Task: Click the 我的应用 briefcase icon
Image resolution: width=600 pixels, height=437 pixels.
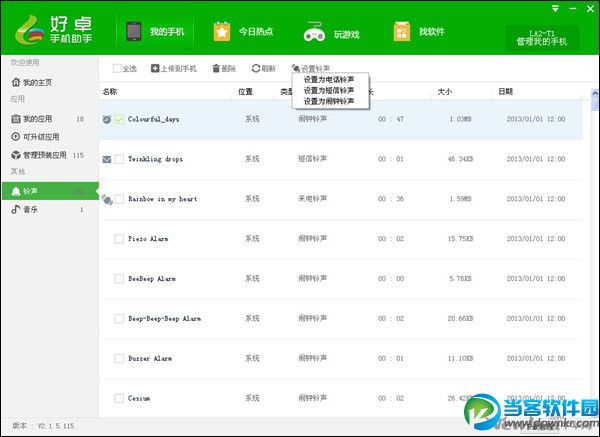Action: pos(16,119)
